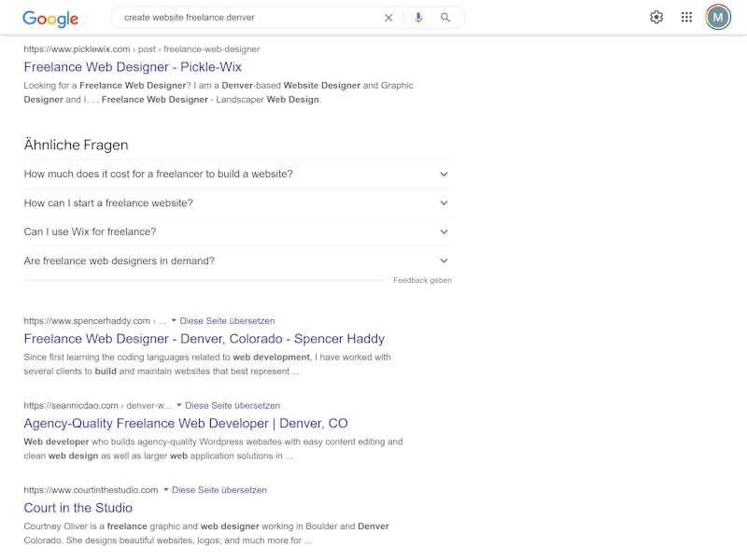Image resolution: width=747 pixels, height=560 pixels.
Task: Expand 'Can I use Wix for freelance?'
Action: point(237,231)
